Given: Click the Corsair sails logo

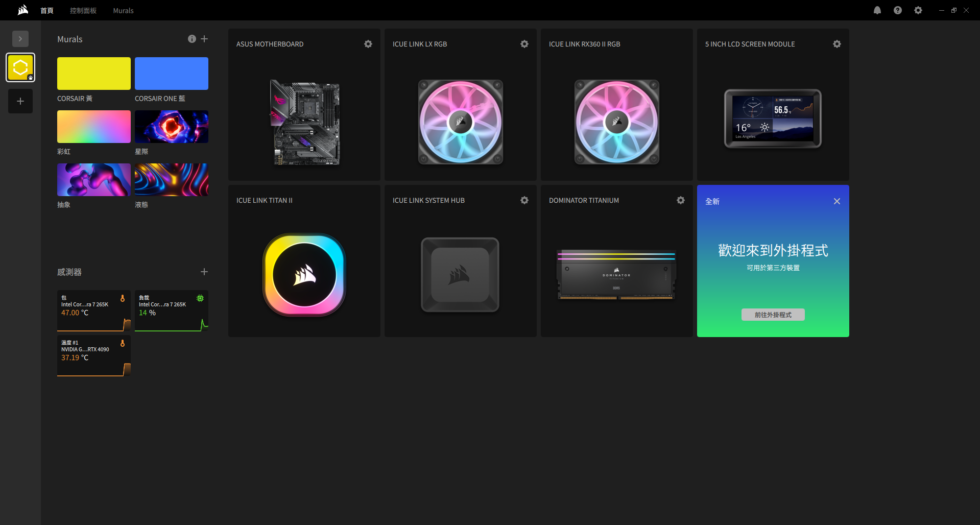Looking at the screenshot, I should (22, 10).
